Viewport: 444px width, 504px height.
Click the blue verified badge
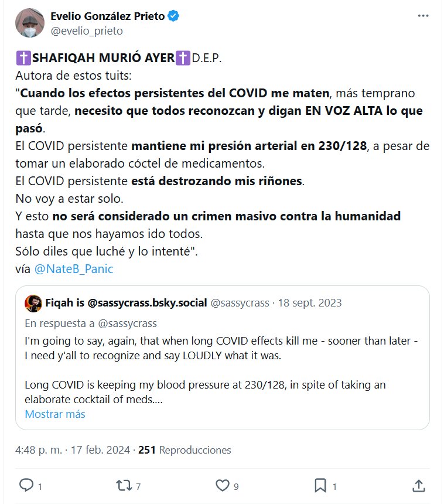click(173, 16)
